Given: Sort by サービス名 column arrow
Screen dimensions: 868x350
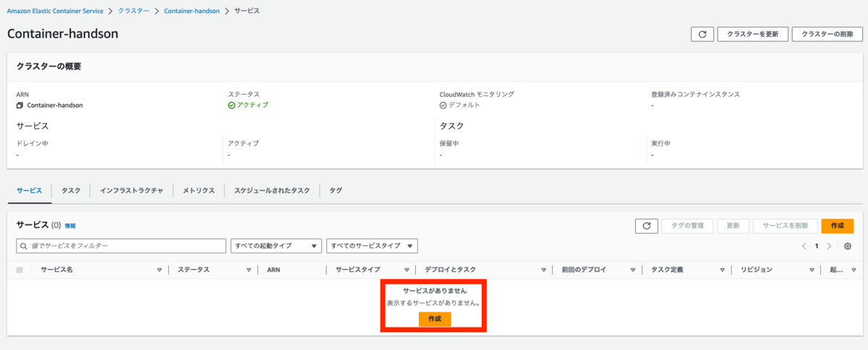Looking at the screenshot, I should [x=159, y=270].
